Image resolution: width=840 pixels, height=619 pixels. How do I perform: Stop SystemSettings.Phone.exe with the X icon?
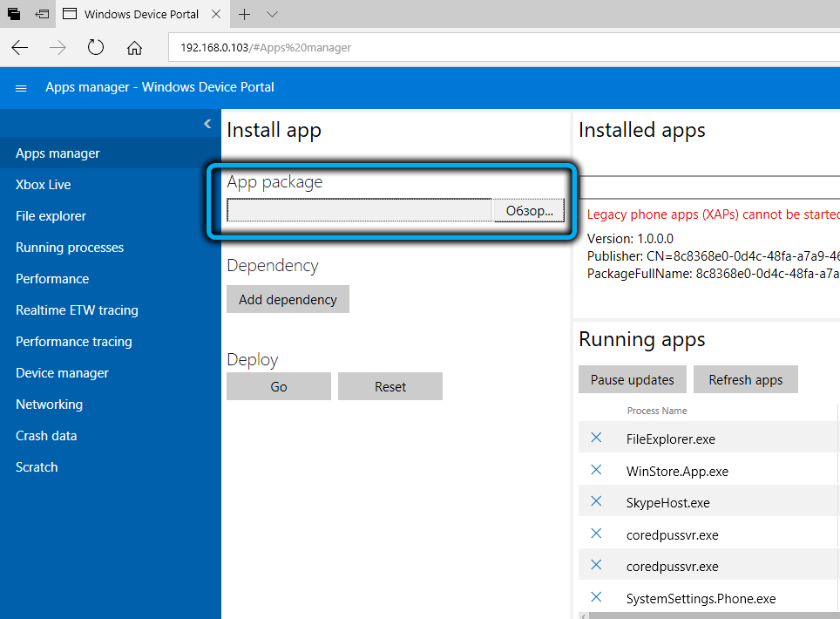coord(596,597)
